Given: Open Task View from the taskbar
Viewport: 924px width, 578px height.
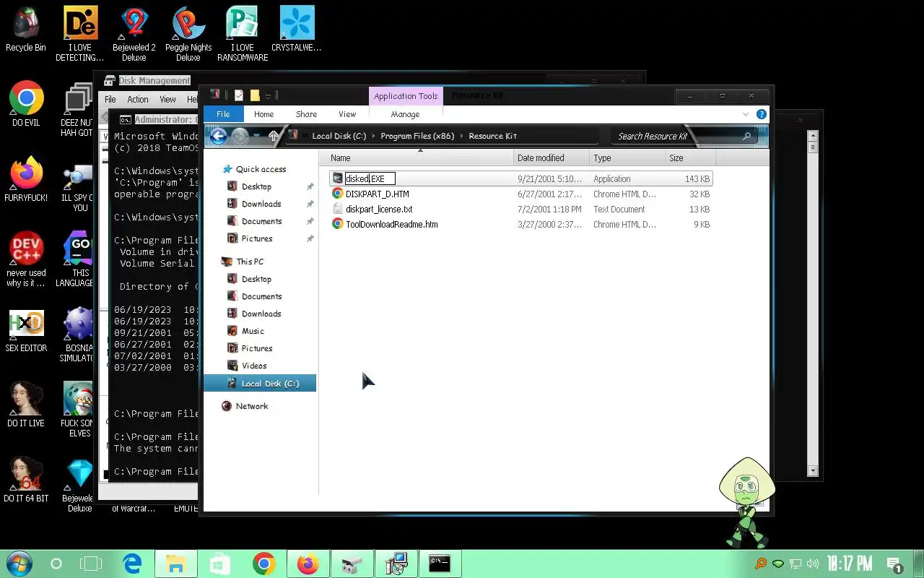Looking at the screenshot, I should [x=91, y=564].
